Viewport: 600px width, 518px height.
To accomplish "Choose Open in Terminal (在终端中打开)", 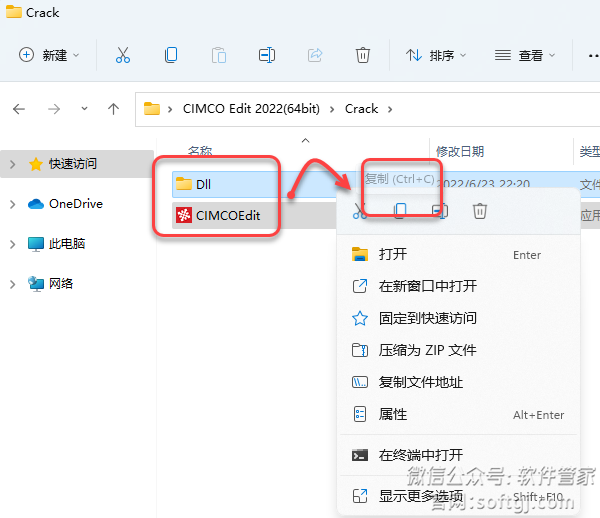I will click(459, 455).
